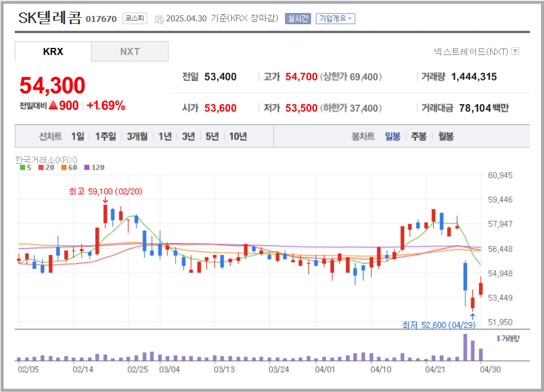
Task: Select the 3년 line chart period
Action: 189,137
